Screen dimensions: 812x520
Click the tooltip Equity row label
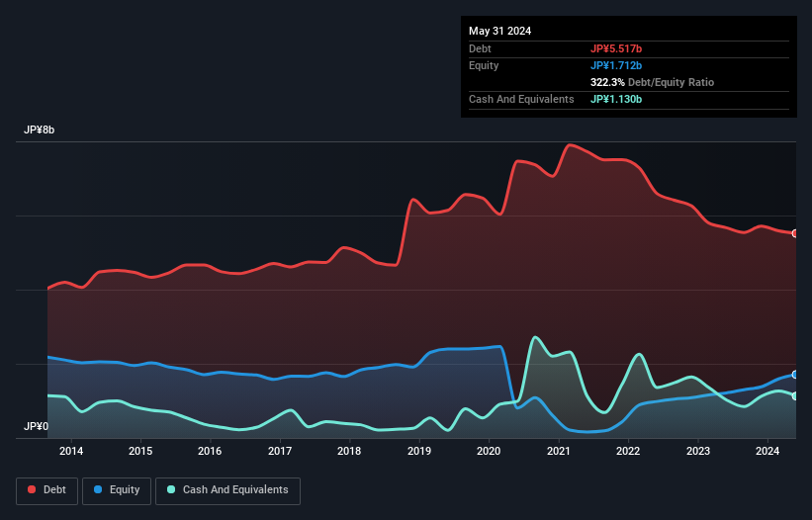(484, 65)
